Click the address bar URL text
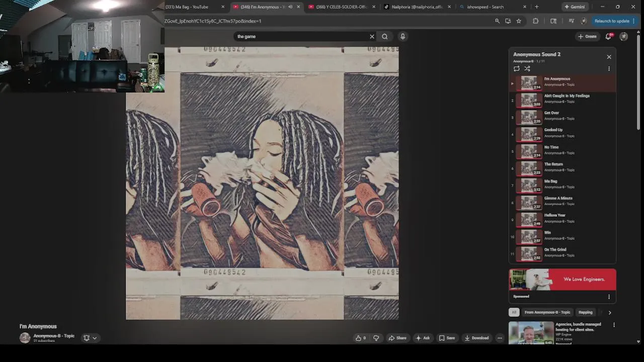 click(x=213, y=21)
